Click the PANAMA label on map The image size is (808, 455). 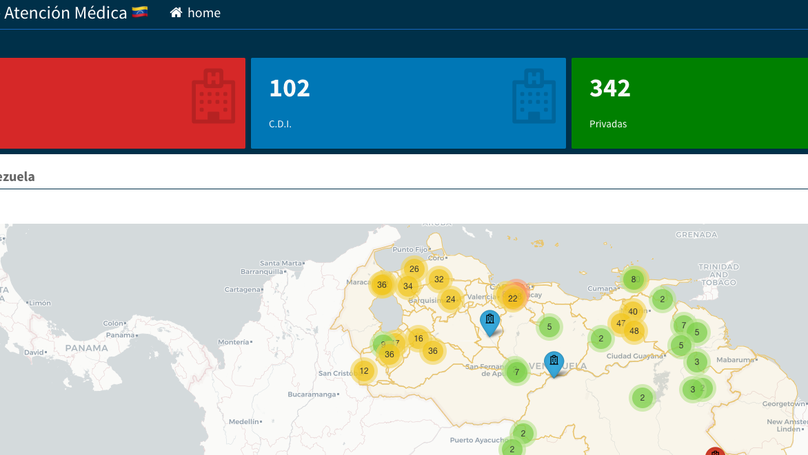[x=87, y=348]
